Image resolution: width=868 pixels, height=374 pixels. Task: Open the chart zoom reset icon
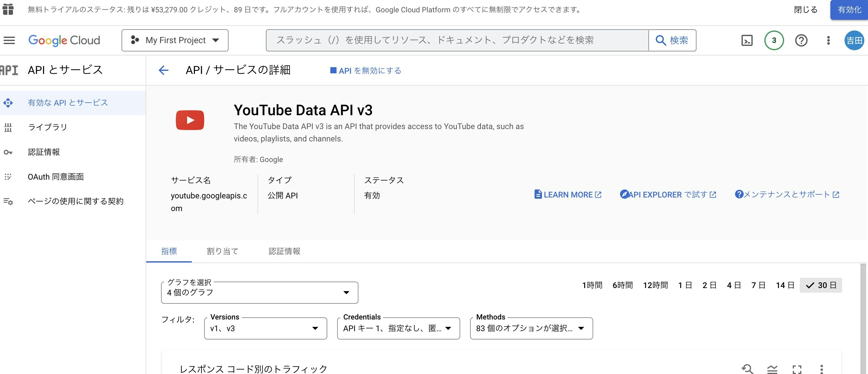[748, 369]
